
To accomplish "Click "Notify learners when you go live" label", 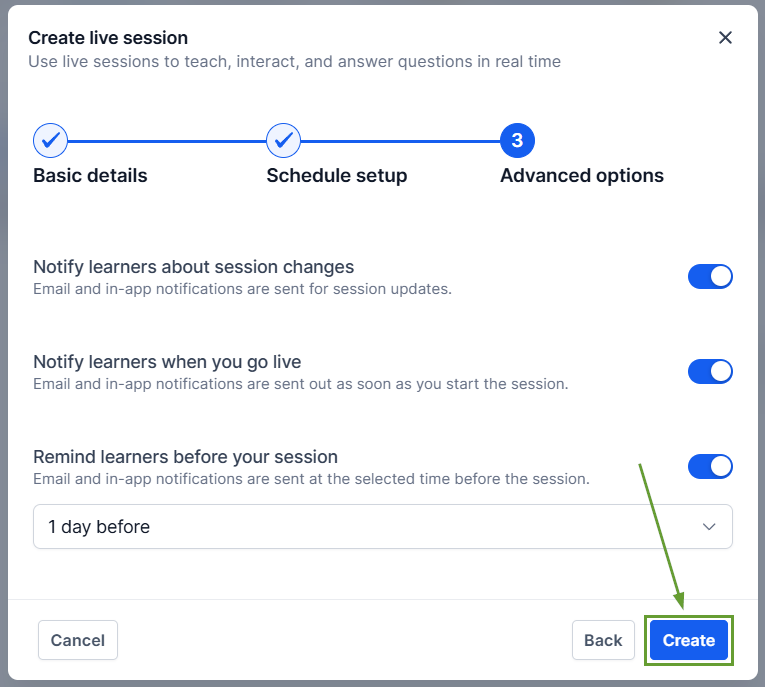I will (x=167, y=362).
